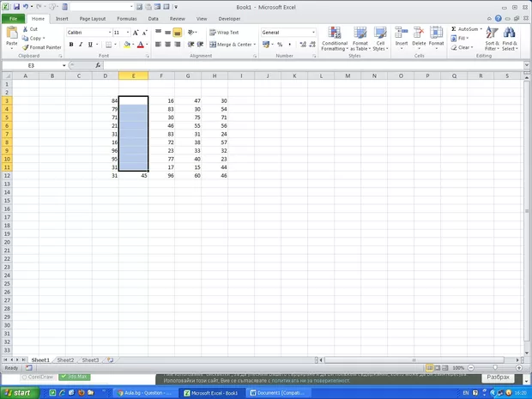Click the Format Painter tool

(x=43, y=47)
